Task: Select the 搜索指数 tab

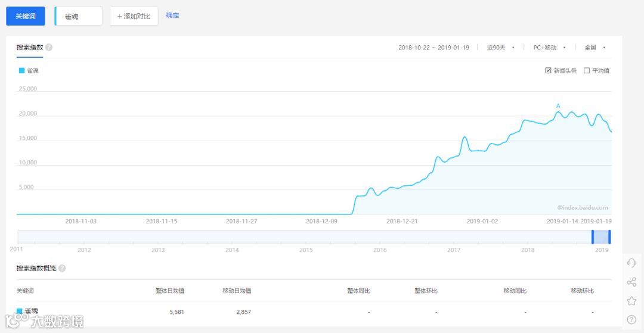Action: 30,47
